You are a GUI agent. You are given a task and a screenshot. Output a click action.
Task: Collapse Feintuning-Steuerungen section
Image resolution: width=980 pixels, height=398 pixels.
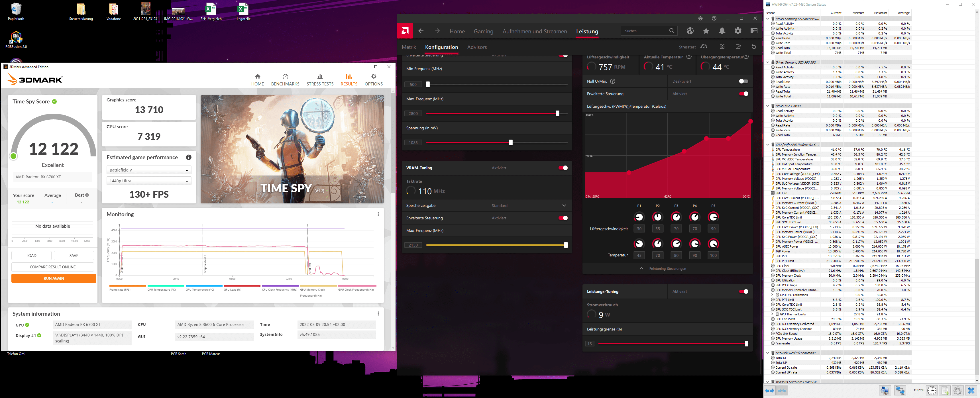(667, 269)
